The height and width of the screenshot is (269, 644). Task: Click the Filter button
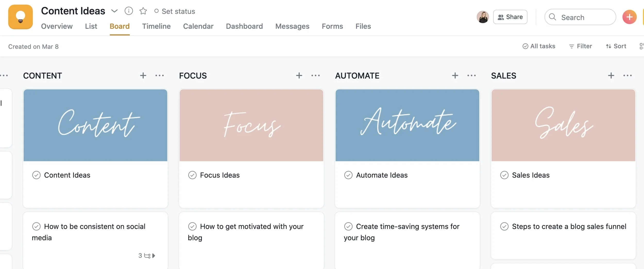(580, 46)
